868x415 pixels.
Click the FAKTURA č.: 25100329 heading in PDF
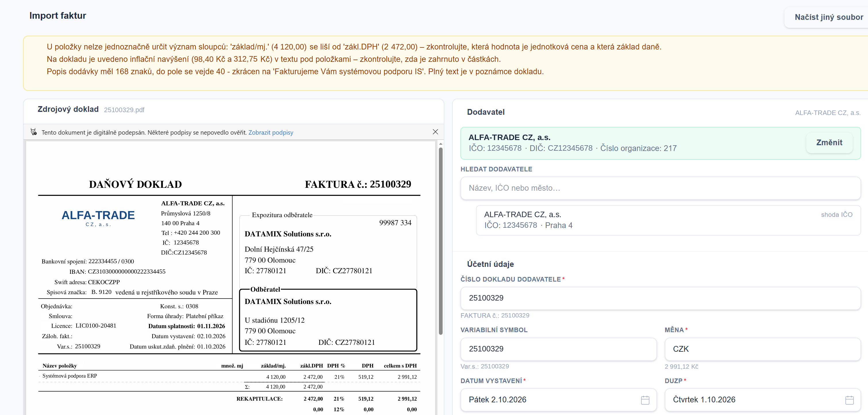[358, 184]
